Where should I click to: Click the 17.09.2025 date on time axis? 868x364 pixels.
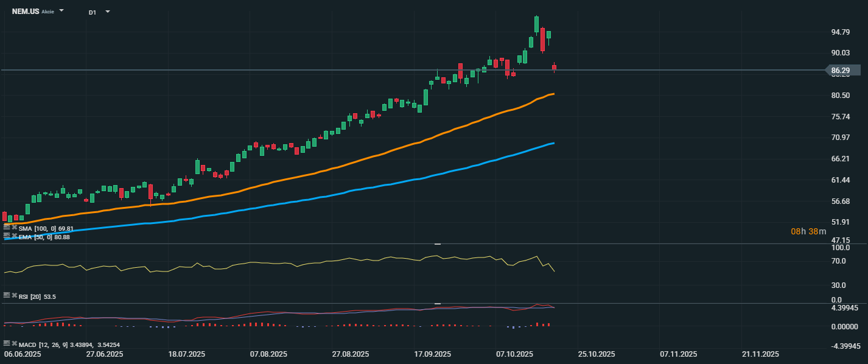[x=432, y=354]
